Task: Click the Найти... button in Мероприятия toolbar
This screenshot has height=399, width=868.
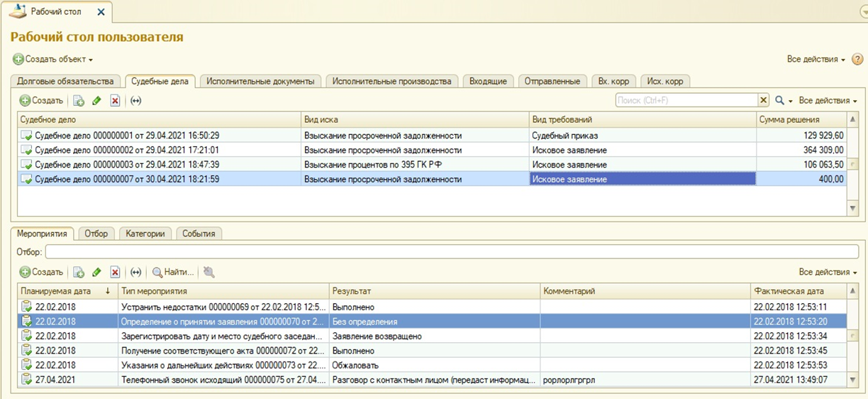Action: tap(173, 272)
